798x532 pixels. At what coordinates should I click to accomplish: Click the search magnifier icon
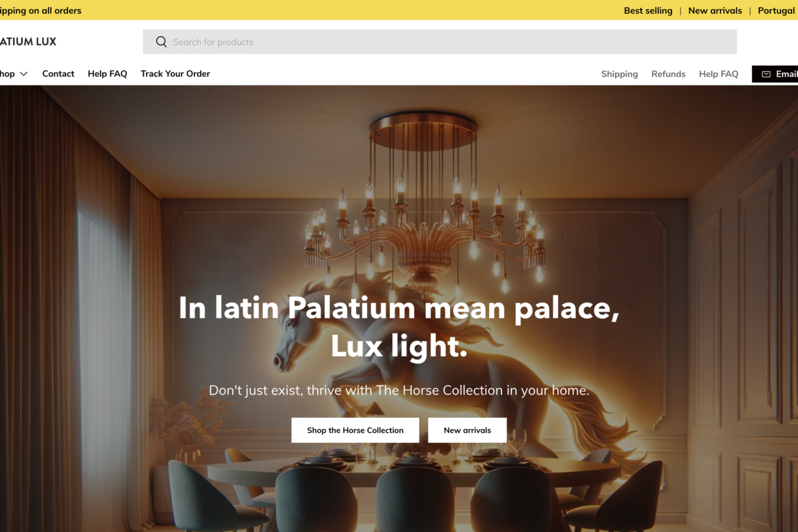(161, 42)
